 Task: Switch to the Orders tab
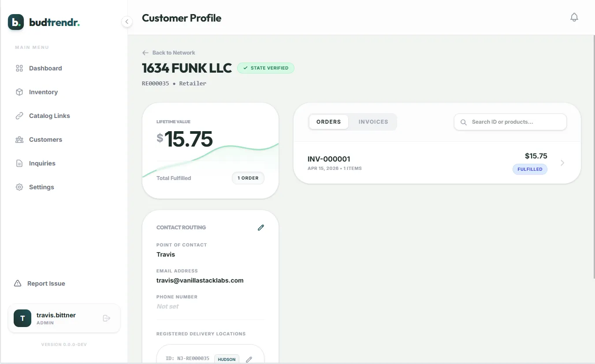(329, 122)
